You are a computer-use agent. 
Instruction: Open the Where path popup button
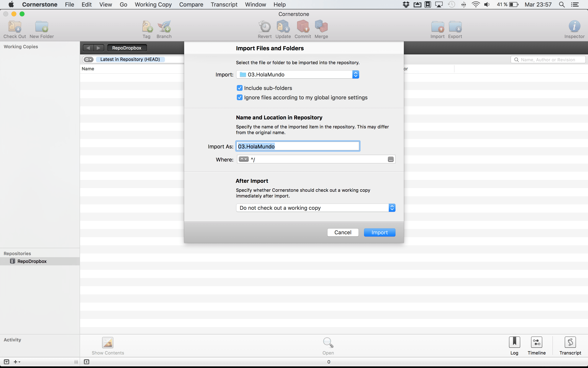click(243, 159)
